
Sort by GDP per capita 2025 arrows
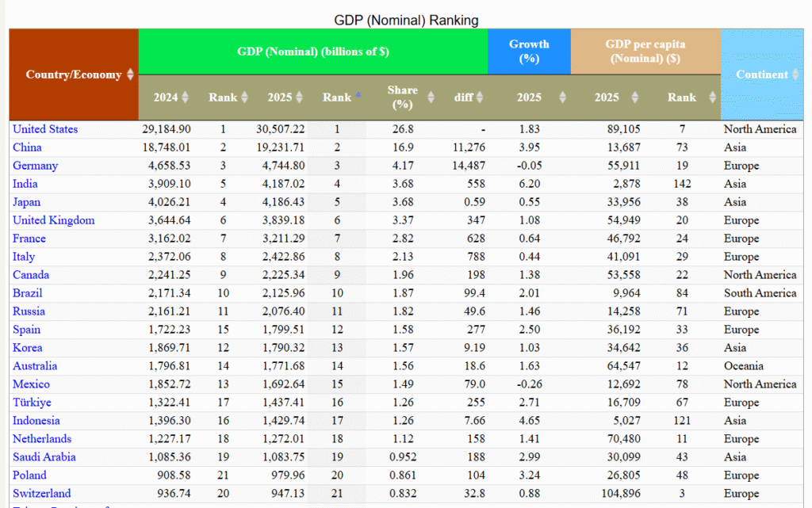pos(634,97)
